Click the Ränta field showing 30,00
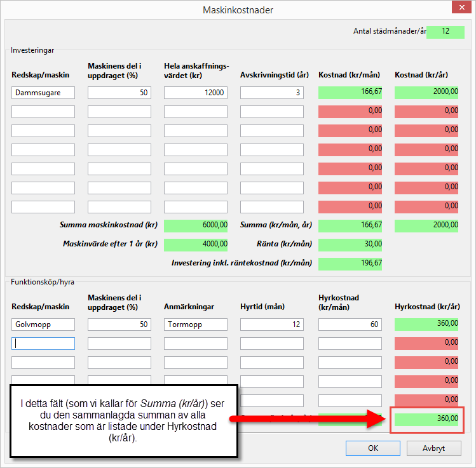Image resolution: width=476 pixels, height=468 pixels. tap(350, 244)
